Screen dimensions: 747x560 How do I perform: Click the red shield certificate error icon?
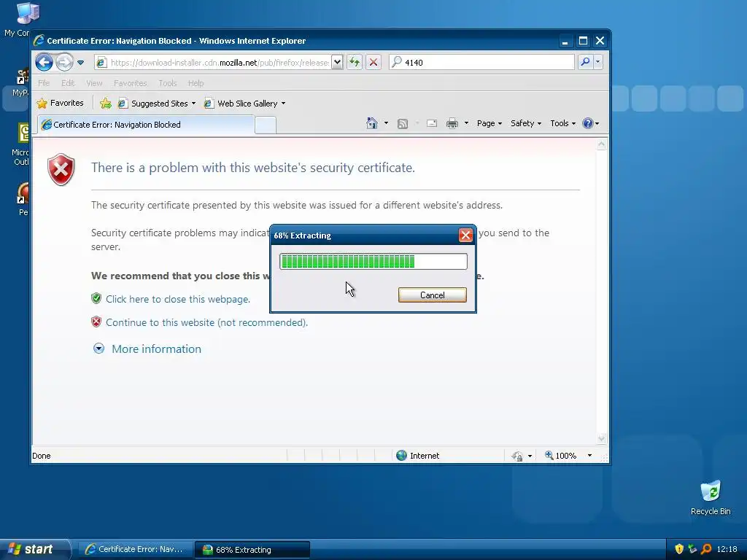61,169
